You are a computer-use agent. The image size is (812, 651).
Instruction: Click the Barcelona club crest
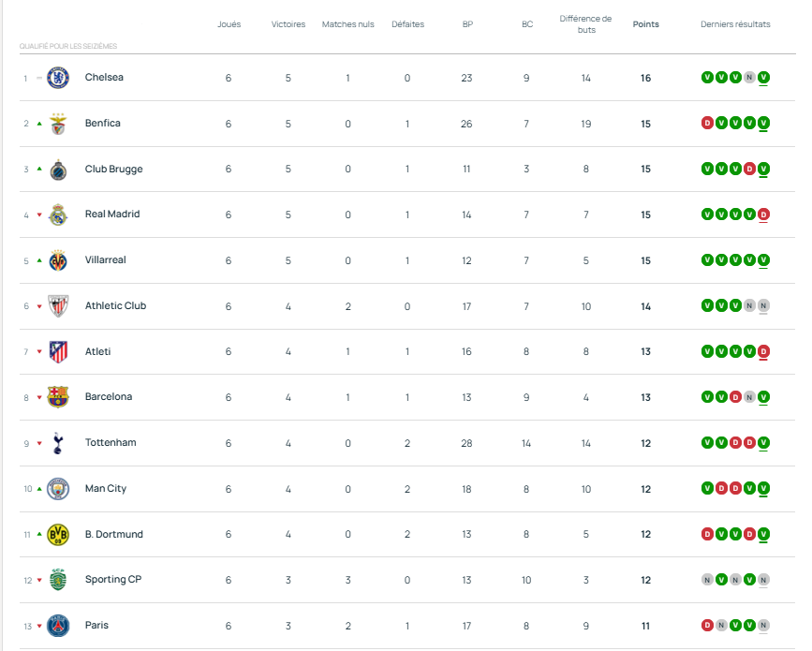click(x=58, y=397)
